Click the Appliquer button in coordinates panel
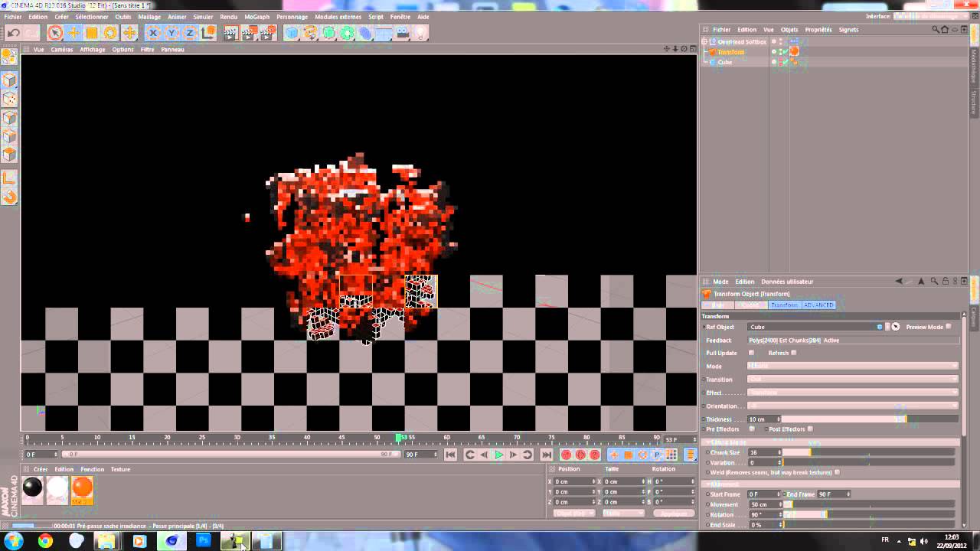980x551 pixels. tap(674, 514)
